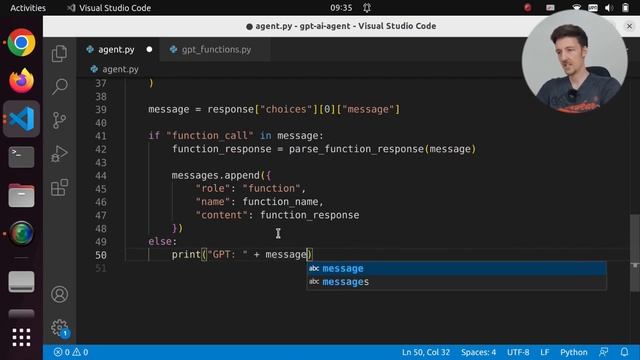Open the Explorer view in activity bar

click(59, 53)
